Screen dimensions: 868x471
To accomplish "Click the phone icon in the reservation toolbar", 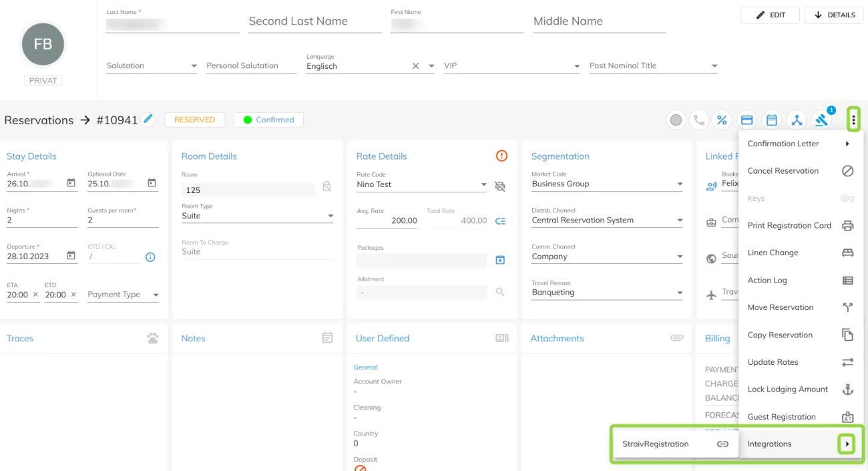I will [x=698, y=120].
